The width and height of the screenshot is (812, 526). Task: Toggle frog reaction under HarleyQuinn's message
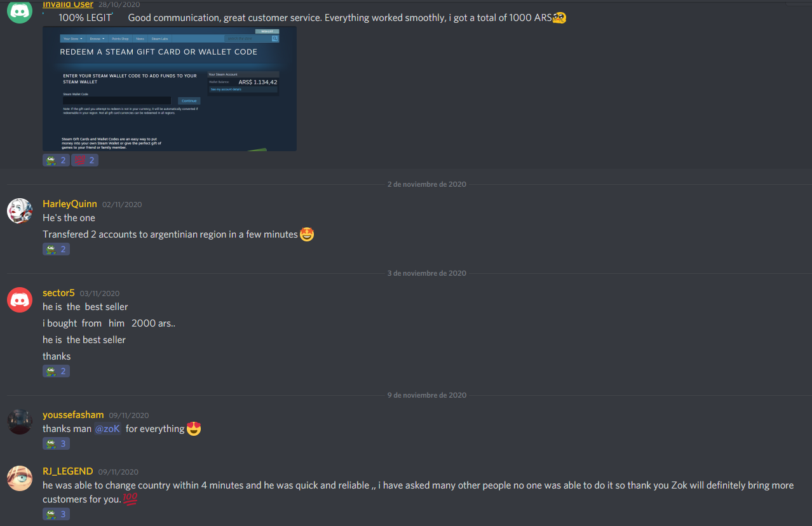pos(56,249)
